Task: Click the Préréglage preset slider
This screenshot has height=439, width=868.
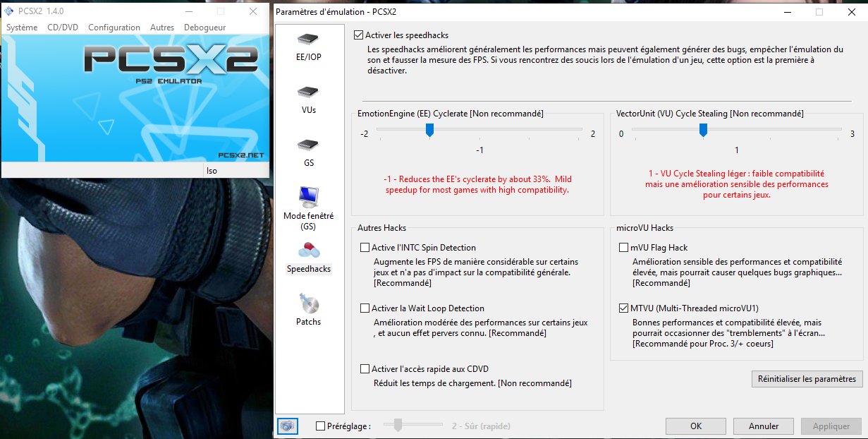Action: tap(398, 426)
